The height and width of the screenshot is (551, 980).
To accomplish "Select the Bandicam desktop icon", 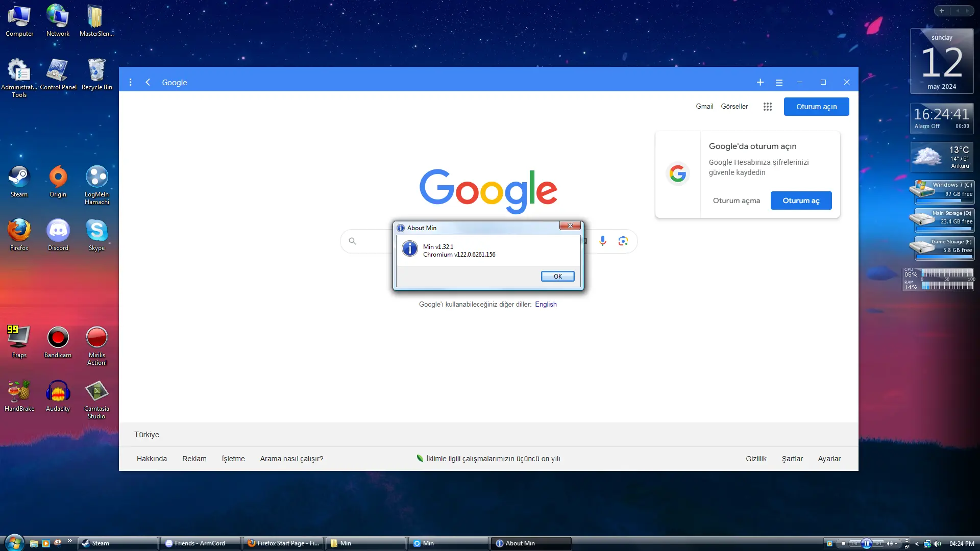I will (x=58, y=342).
